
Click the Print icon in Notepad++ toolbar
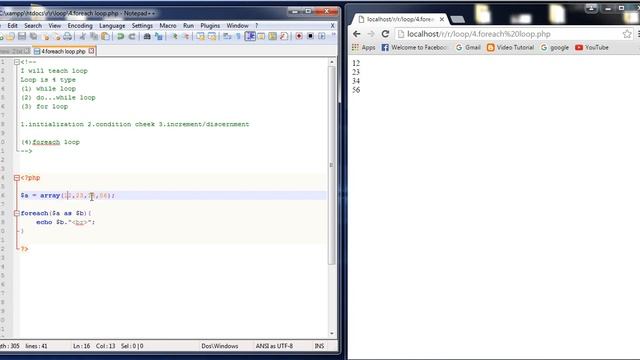67,36
